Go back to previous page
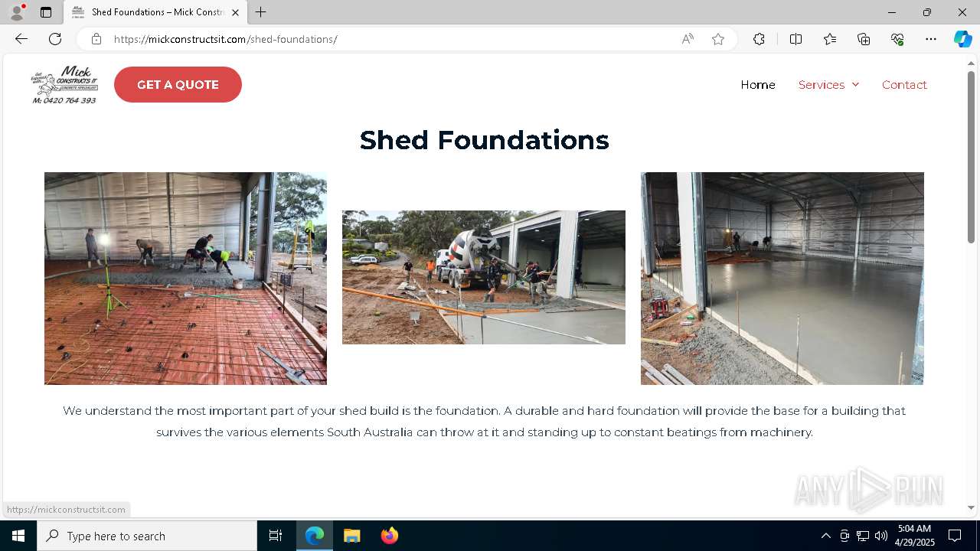 tap(21, 39)
